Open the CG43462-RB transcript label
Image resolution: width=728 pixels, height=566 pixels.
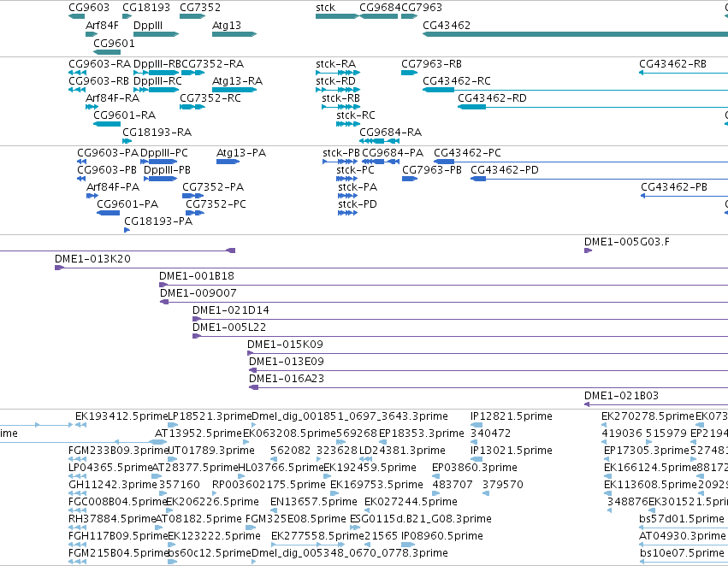click(672, 63)
